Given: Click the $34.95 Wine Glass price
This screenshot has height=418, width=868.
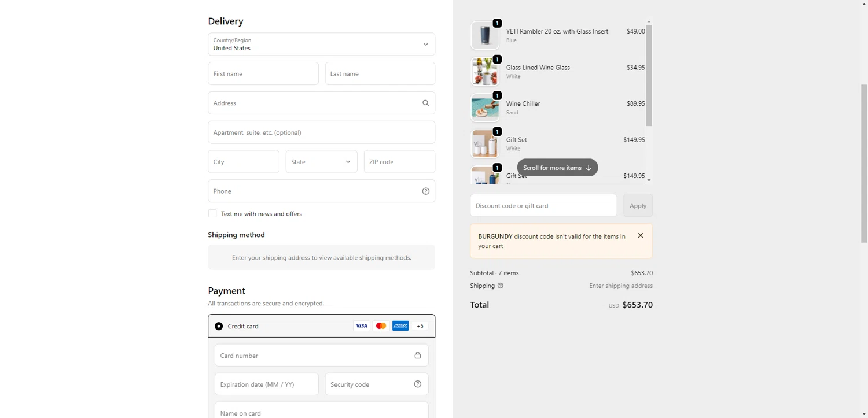Looking at the screenshot, I should pos(635,68).
